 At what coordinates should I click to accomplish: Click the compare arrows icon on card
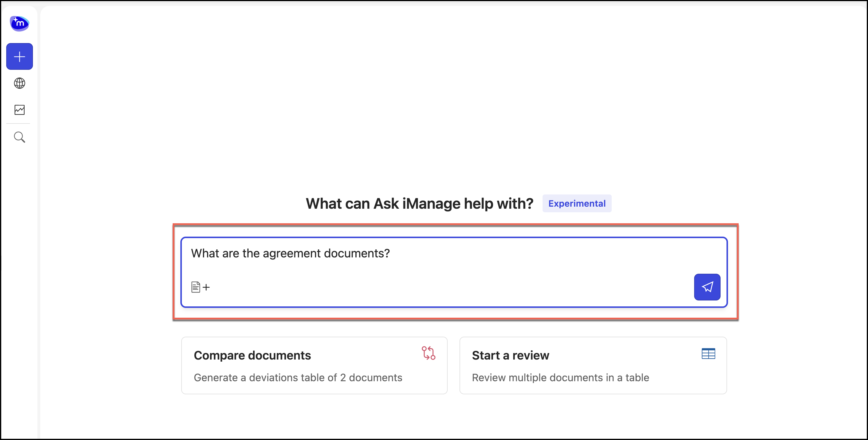(x=428, y=353)
